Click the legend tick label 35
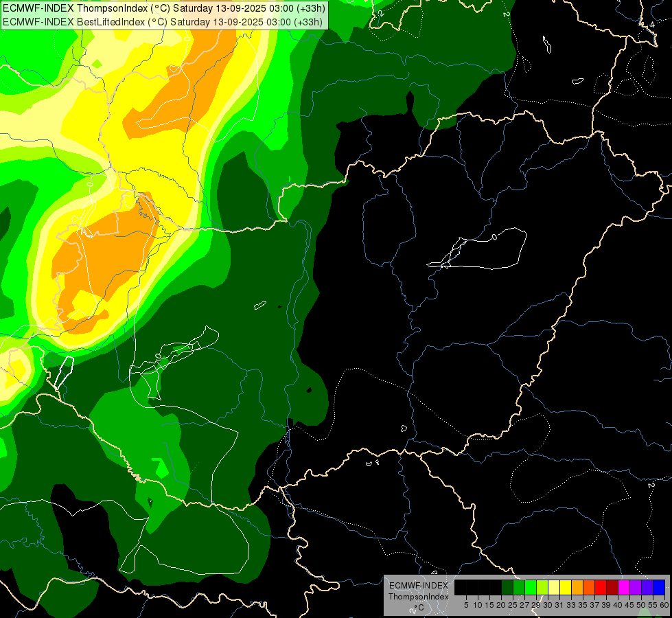This screenshot has width=672, height=618. (x=583, y=605)
